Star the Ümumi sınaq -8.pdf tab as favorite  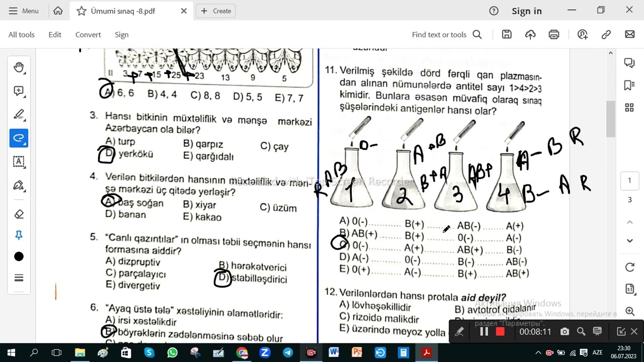(x=81, y=11)
